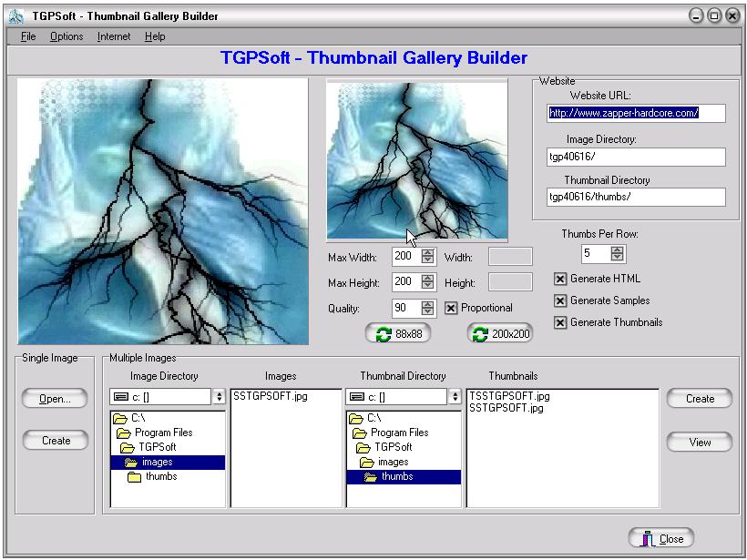
Task: Adjust the Quality spinner control
Action: click(x=428, y=309)
